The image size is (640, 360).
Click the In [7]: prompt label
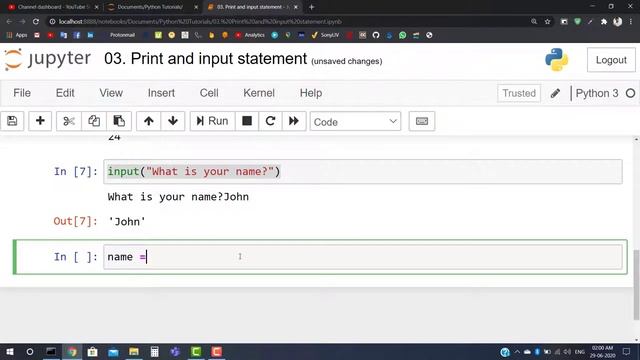point(76,171)
